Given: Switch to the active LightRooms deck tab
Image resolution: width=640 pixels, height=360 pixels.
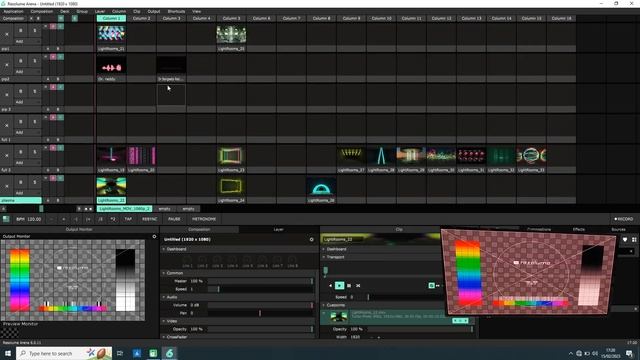Looking at the screenshot, I should click(124, 209).
